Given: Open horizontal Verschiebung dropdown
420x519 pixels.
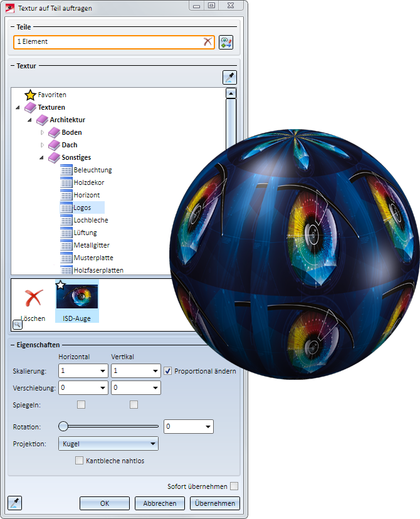Looking at the screenshot, I should [103, 388].
